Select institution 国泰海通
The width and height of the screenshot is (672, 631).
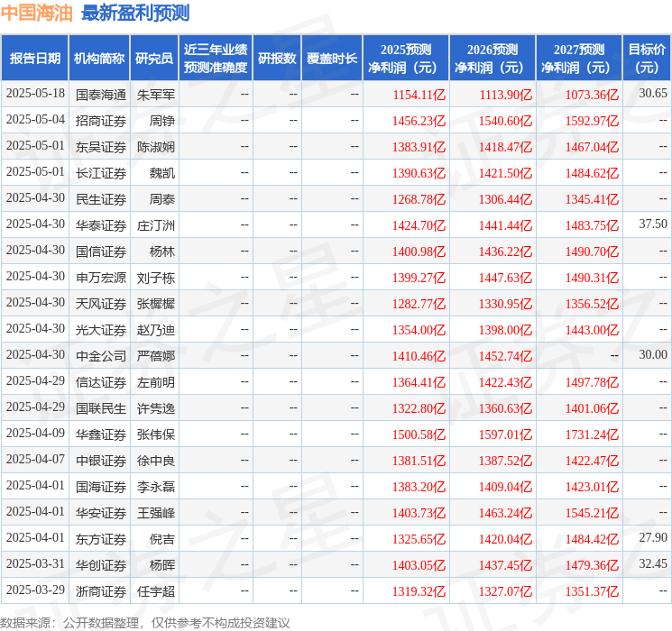point(101,95)
